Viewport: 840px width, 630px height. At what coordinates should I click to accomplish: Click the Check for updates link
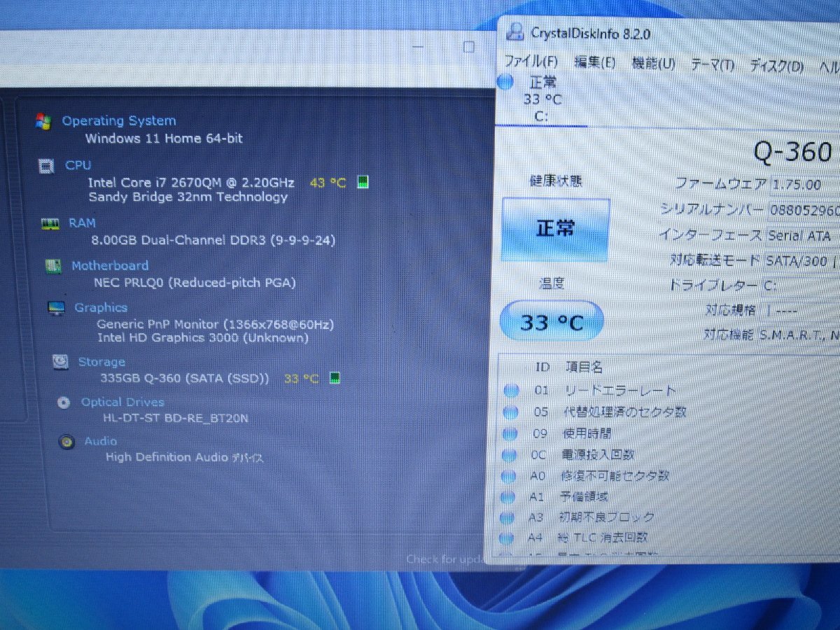click(444, 559)
